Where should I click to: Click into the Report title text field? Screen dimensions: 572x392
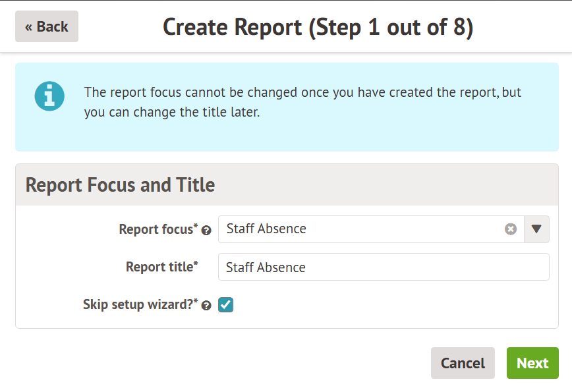(x=384, y=267)
